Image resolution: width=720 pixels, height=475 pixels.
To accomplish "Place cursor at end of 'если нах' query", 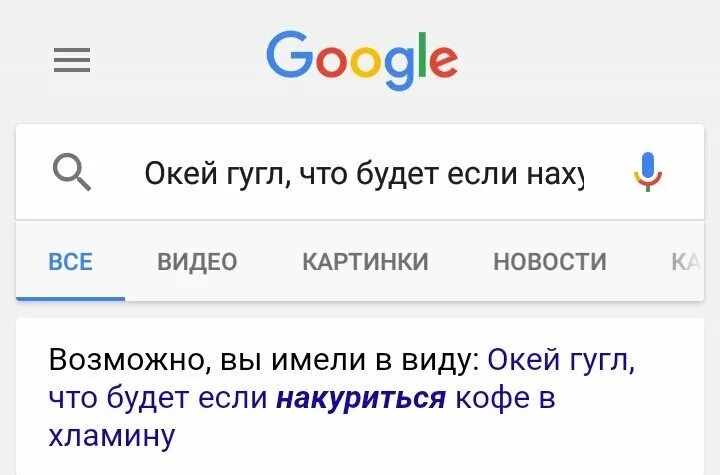I will pyautogui.click(x=583, y=174).
